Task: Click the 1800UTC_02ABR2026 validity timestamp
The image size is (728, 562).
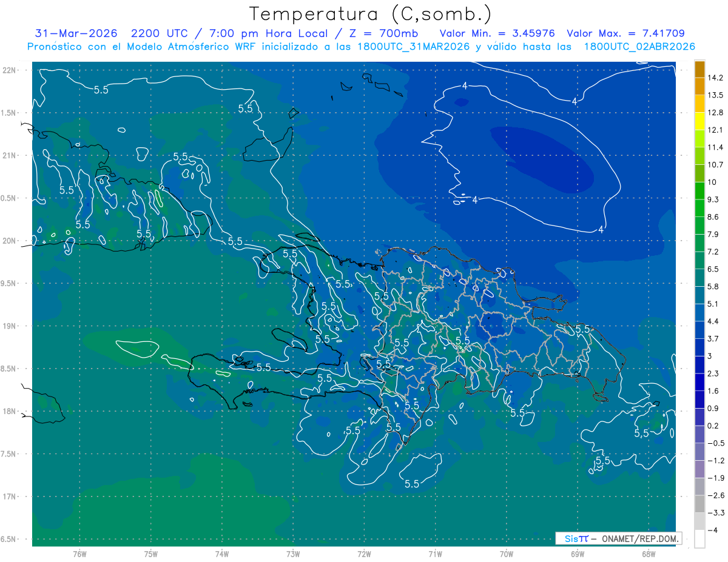Action: (x=639, y=47)
